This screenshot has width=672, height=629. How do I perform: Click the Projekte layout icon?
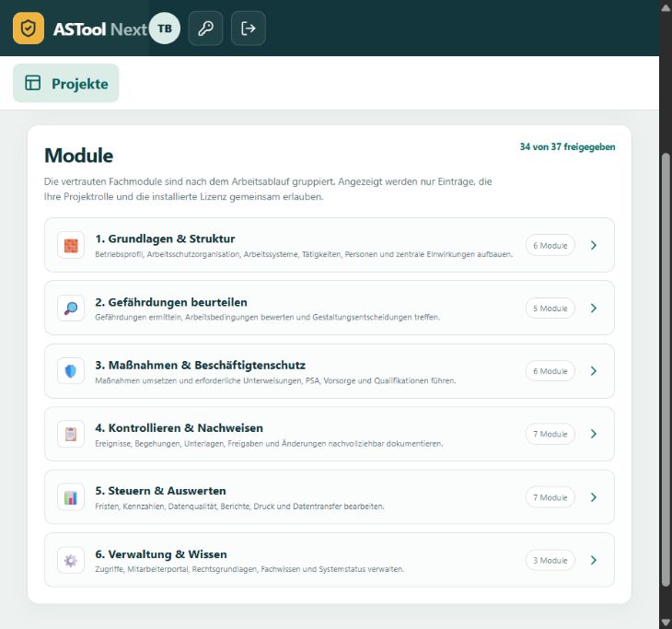32,83
